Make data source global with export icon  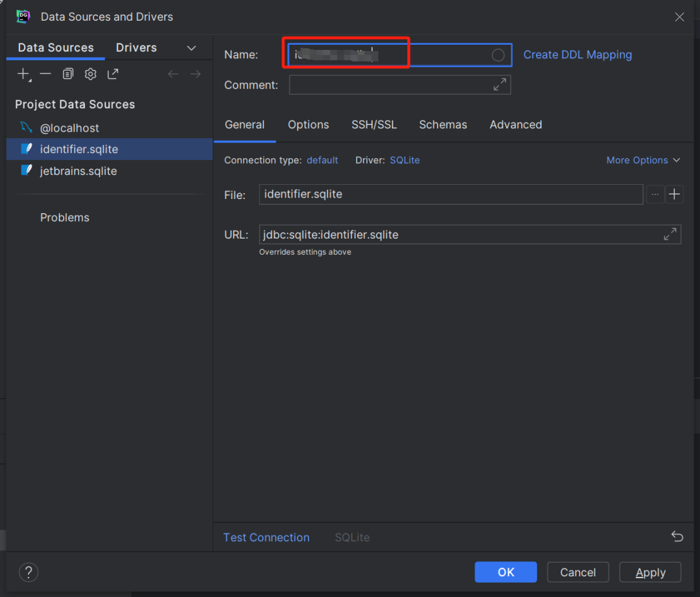[x=113, y=74]
